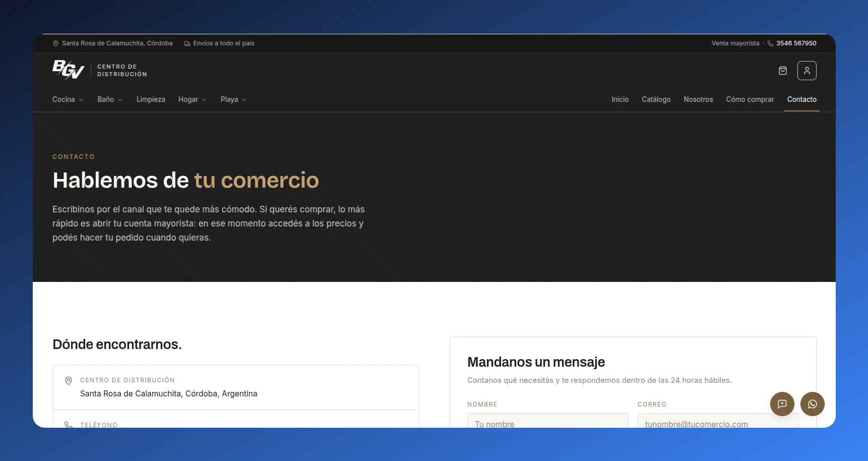Select the Contacto nav item

[x=802, y=99]
